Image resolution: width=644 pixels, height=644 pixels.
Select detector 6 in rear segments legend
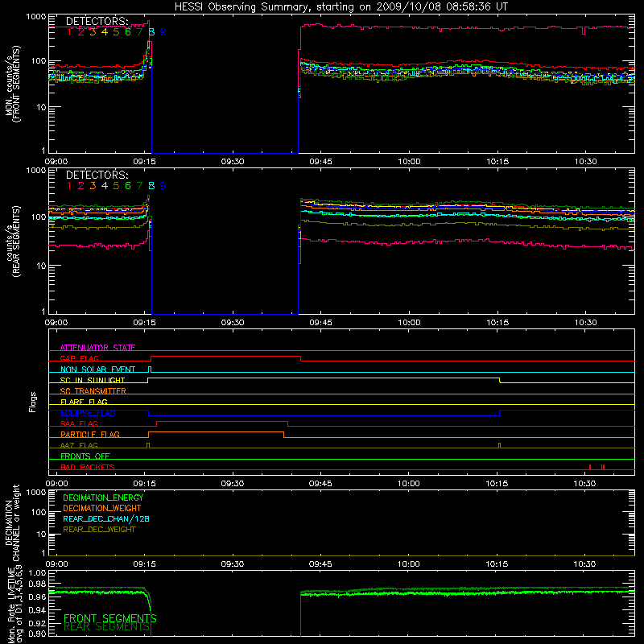(x=128, y=186)
